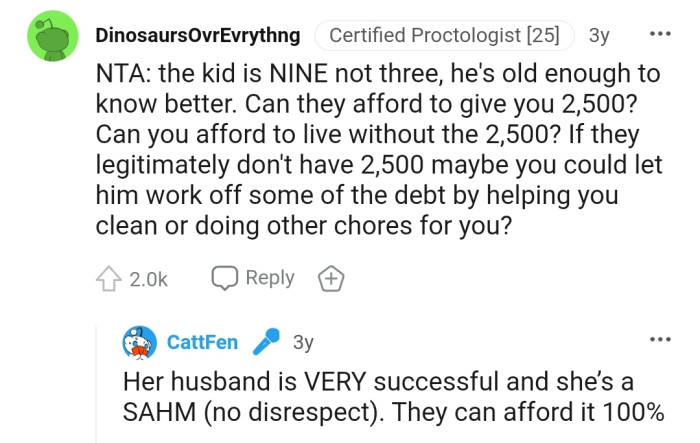Viewport: 700px width, 443px height.
Task: Click the 3y timestamp on top comment
Action: 599,36
